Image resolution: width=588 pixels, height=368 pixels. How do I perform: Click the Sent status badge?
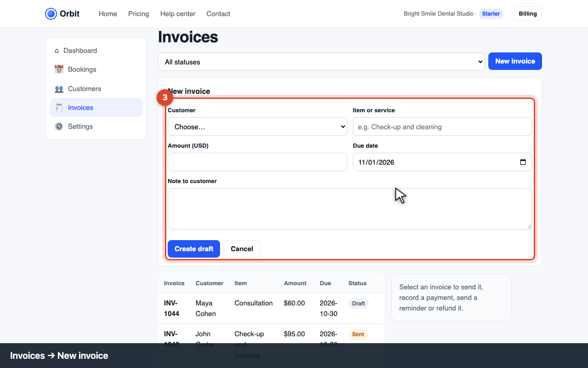[x=358, y=334]
